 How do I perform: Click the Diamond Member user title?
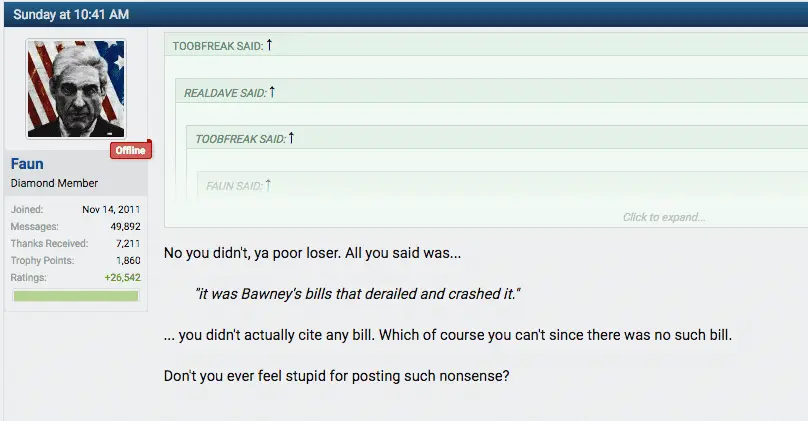point(55,184)
